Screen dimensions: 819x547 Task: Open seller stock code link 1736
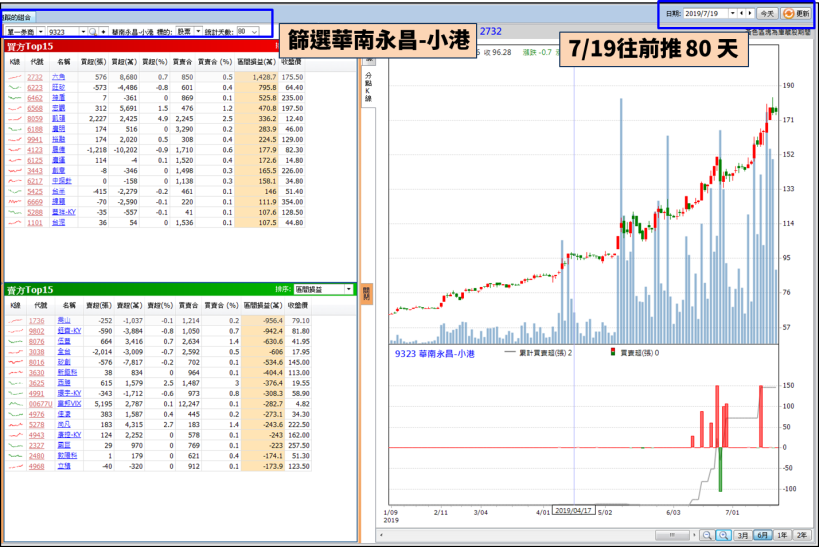[37, 321]
